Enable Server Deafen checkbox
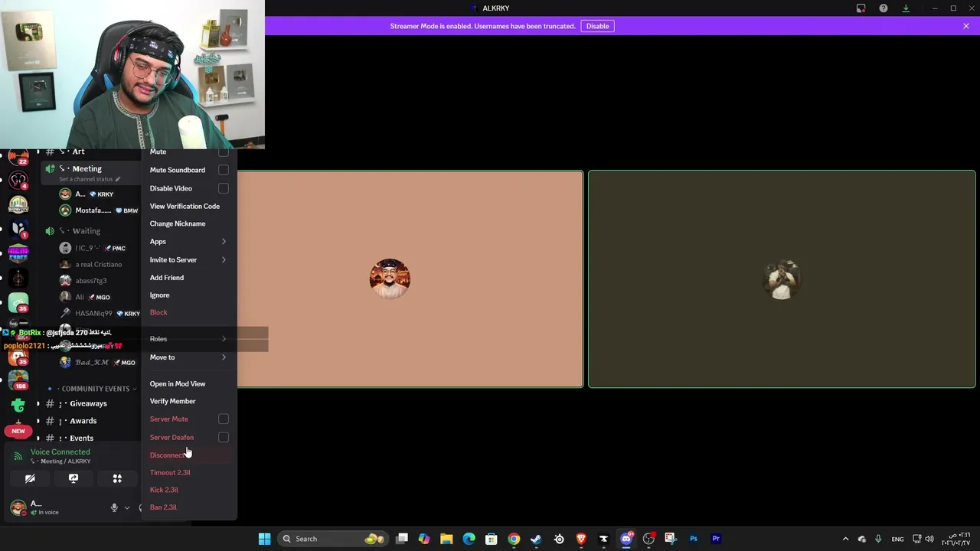 pyautogui.click(x=224, y=437)
